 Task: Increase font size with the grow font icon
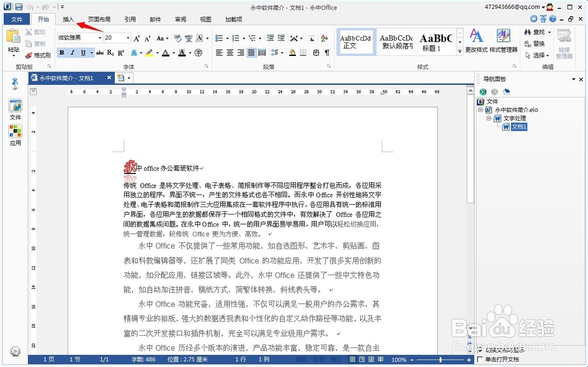[136, 38]
